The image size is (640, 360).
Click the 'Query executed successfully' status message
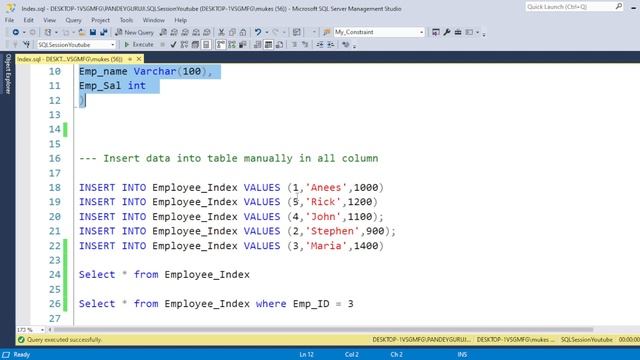coord(64,340)
